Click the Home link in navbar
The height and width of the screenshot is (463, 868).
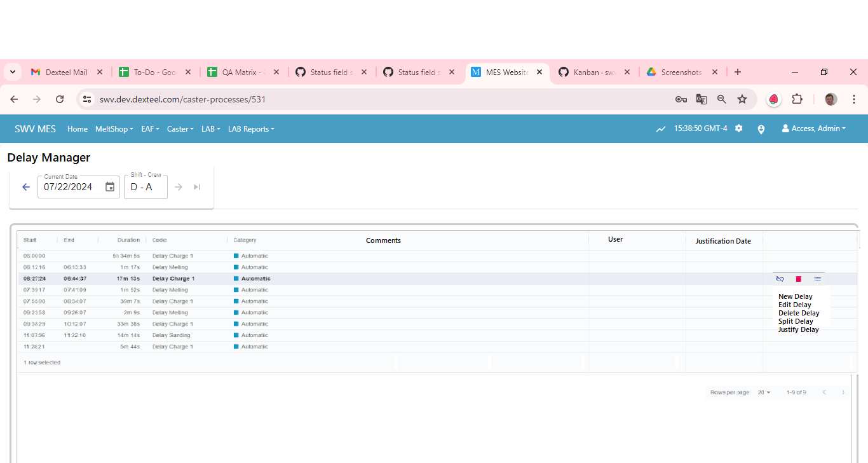coord(78,129)
